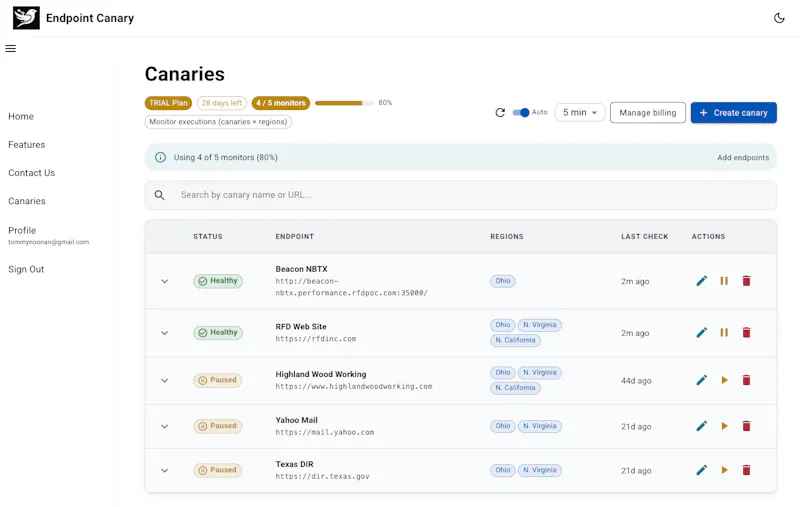This screenshot has width=800, height=507.
Task: Click the Paused status of Texas DIR
Action: point(217,470)
